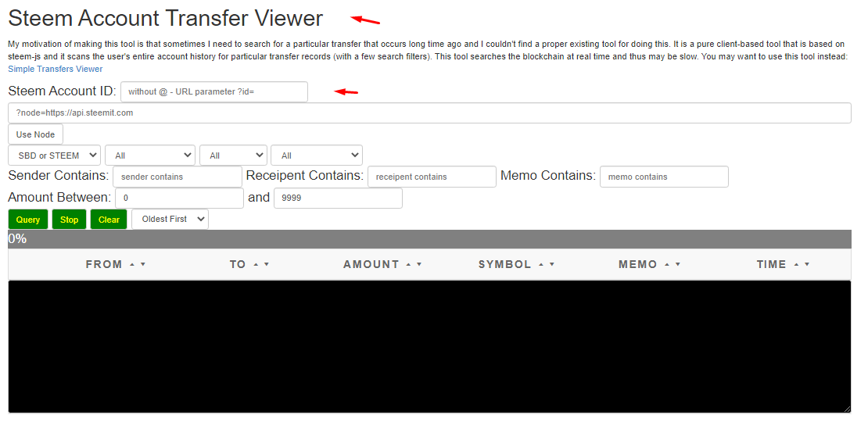Expand the third filter dropdown showing All
The image size is (868, 422).
233,156
